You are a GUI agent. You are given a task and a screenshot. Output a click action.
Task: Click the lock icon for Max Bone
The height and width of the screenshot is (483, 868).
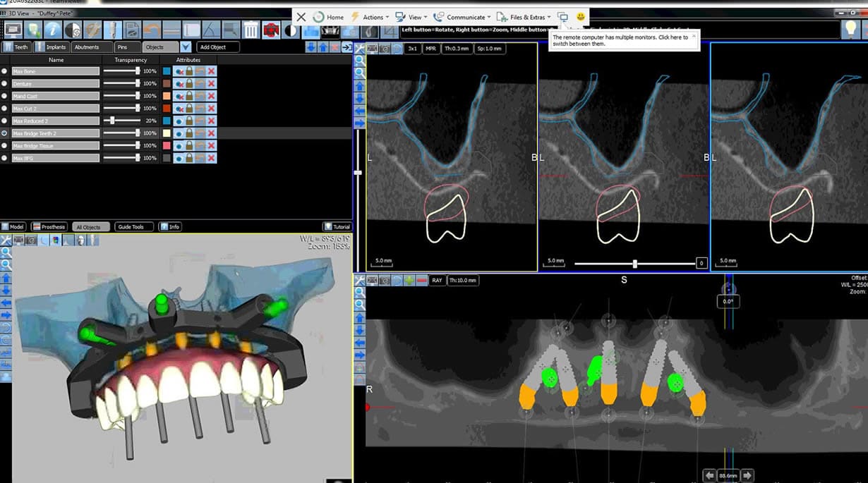pyautogui.click(x=190, y=71)
